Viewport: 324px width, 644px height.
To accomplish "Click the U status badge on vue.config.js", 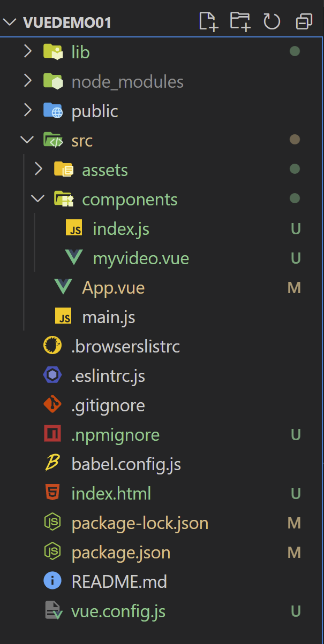I will coord(295,611).
